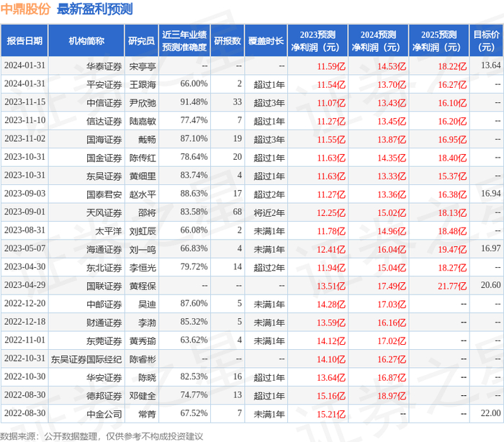This screenshot has width=504, height=442.
Task: Select accuracy value 91.48%
Action: pos(194,102)
